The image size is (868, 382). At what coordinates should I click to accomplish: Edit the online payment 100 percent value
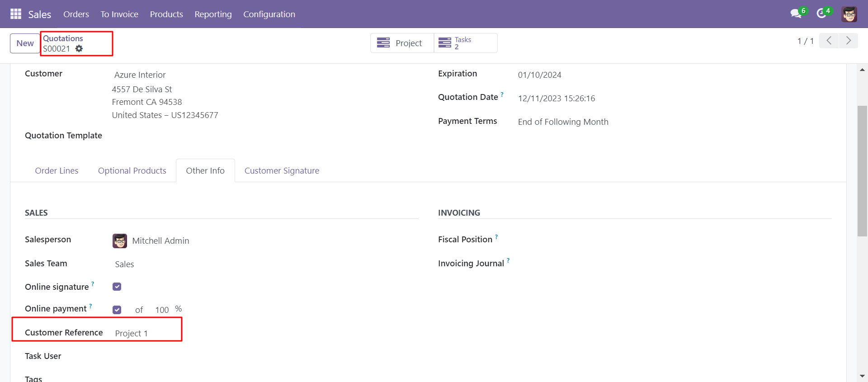162,310
